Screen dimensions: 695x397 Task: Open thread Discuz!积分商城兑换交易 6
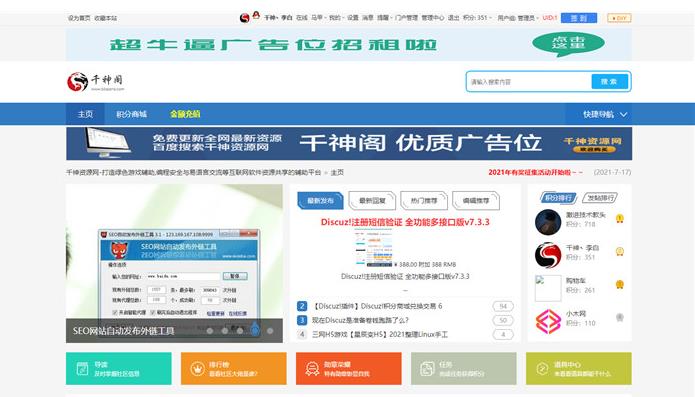(x=377, y=306)
